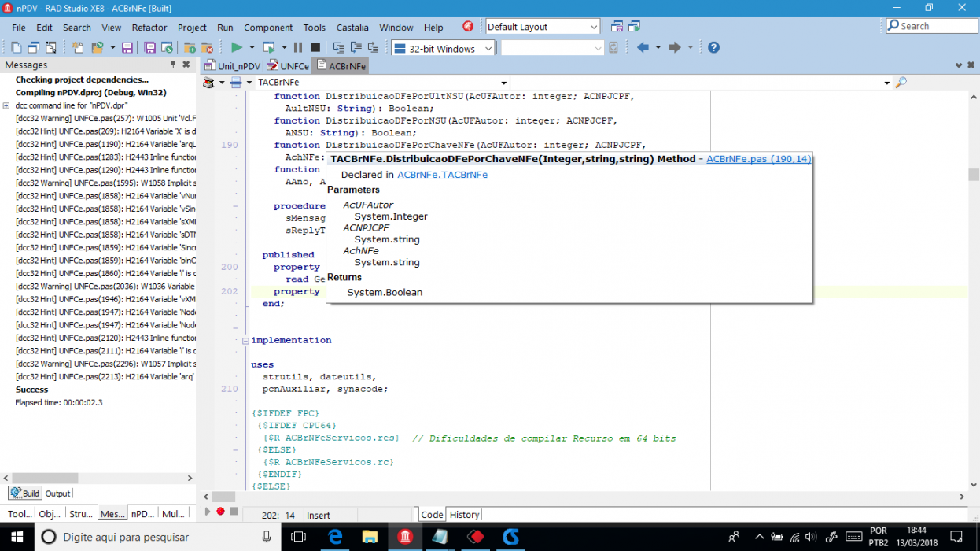This screenshot has height=551, width=980.
Task: Click the editor horizontal scrollbar thumb
Action: pos(224,497)
